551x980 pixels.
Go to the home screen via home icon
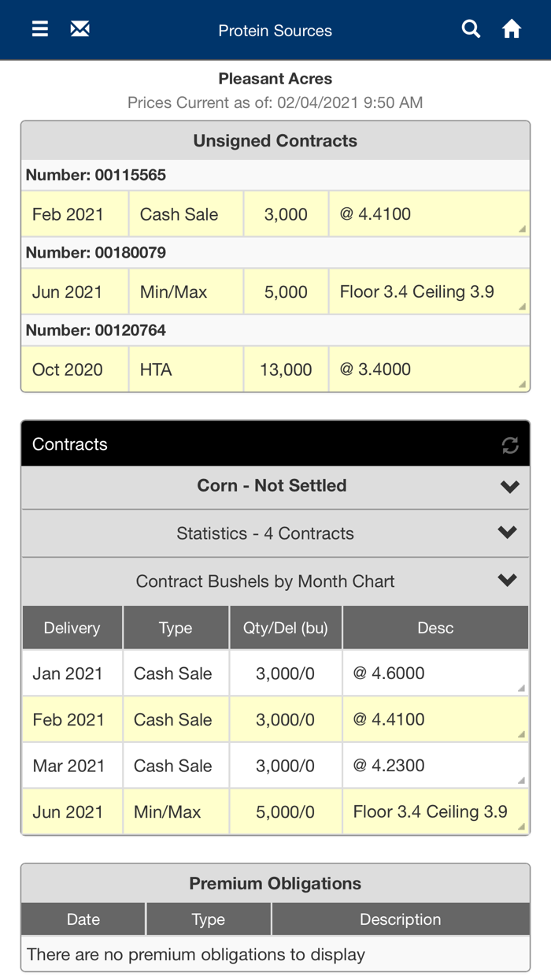click(x=511, y=28)
